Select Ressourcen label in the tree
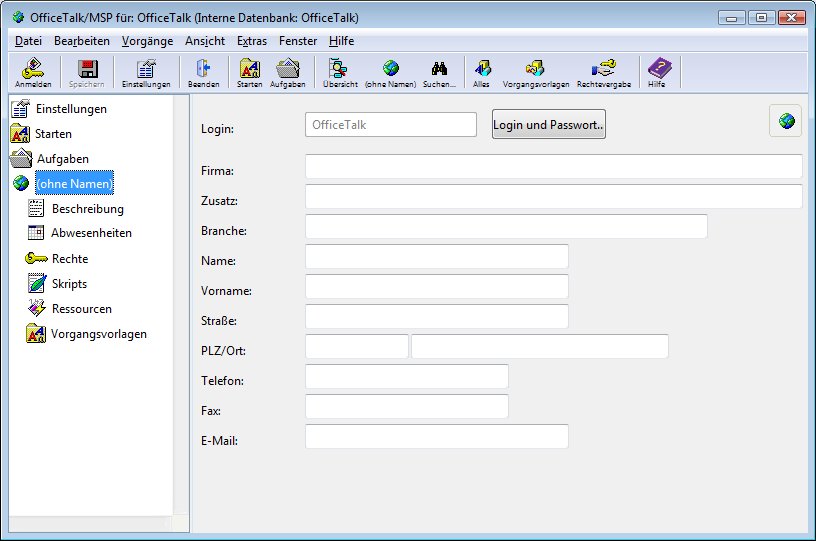Screen dimensions: 816x541 pos(82,308)
